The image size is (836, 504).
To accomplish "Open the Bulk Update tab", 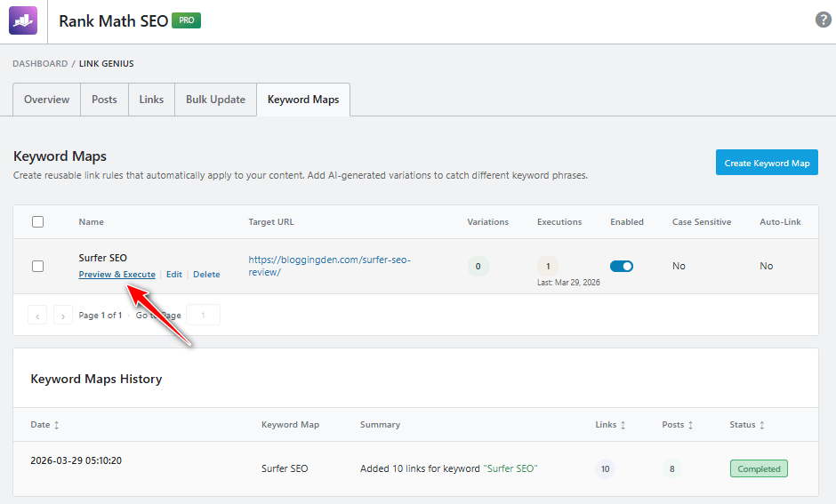I will click(215, 100).
